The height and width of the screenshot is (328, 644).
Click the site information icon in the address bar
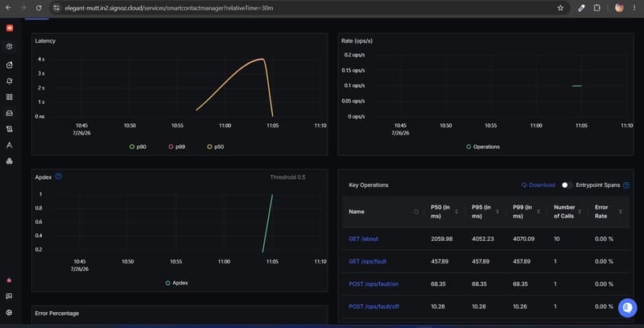click(56, 8)
